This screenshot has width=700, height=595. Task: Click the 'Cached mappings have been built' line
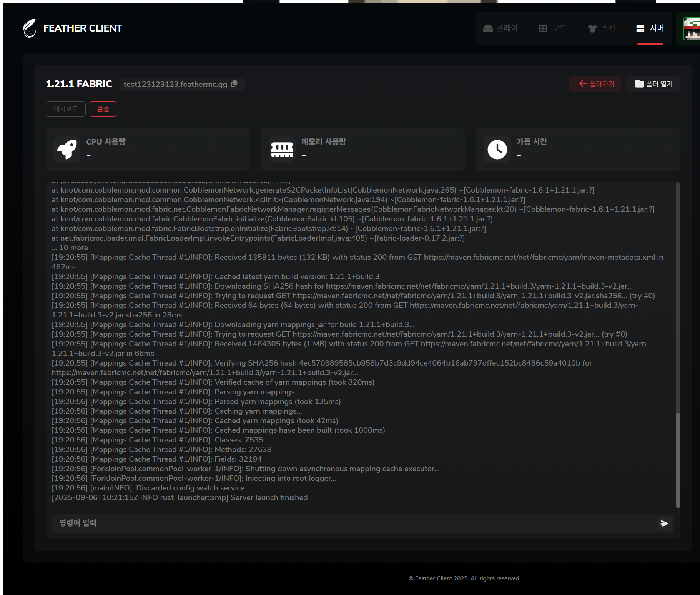[218, 430]
